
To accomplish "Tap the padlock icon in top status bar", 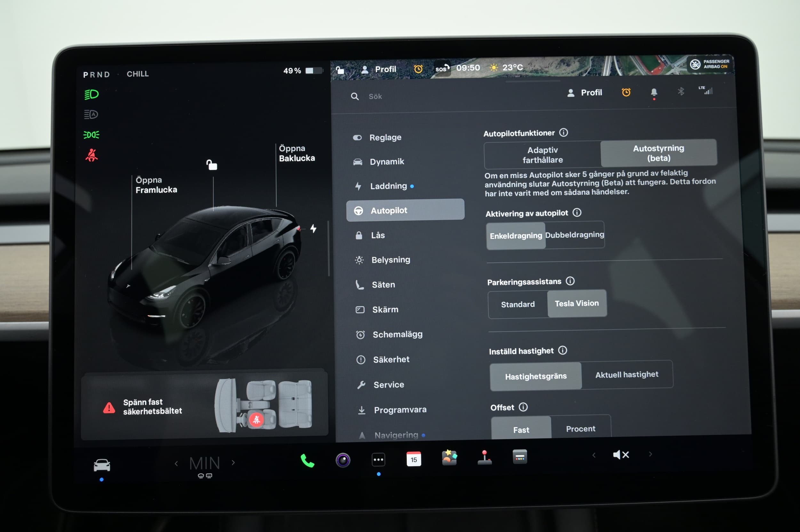I will click(340, 70).
